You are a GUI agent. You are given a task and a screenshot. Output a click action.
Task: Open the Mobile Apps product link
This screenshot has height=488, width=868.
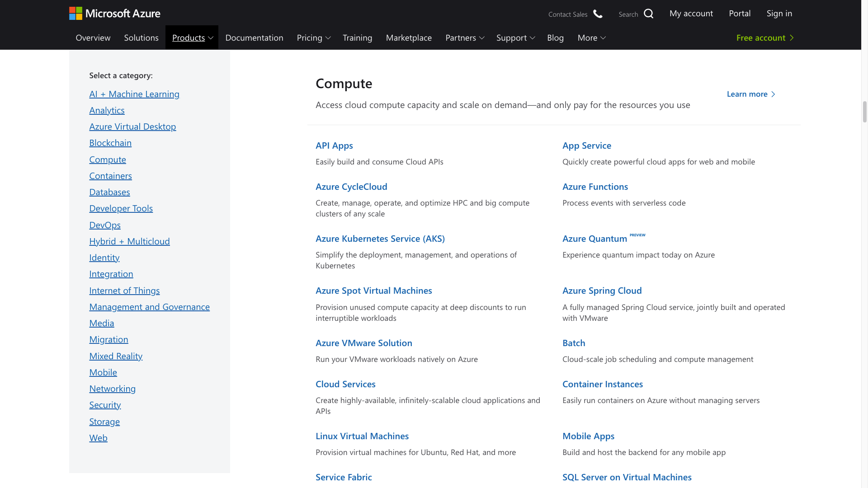[x=588, y=436]
